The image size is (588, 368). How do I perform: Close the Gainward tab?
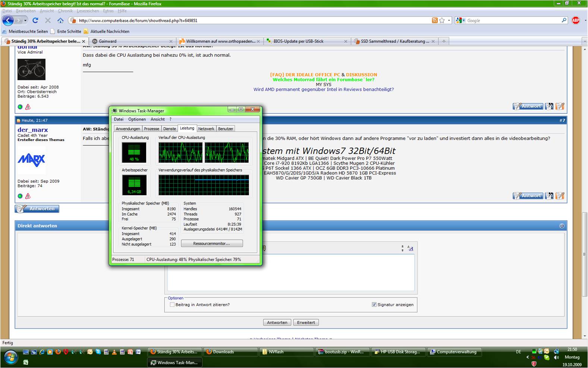pyautogui.click(x=171, y=41)
